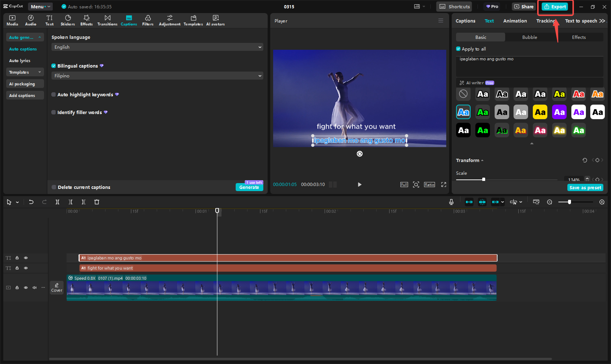This screenshot has height=364, width=611.
Task: Switch to the Bubble tab
Action: pos(529,37)
